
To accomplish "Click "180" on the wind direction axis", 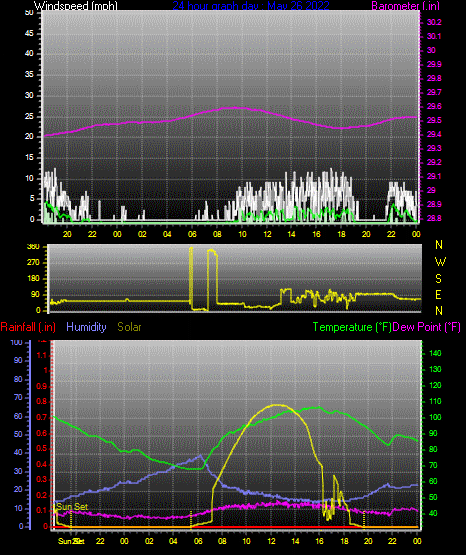I will [33, 279].
